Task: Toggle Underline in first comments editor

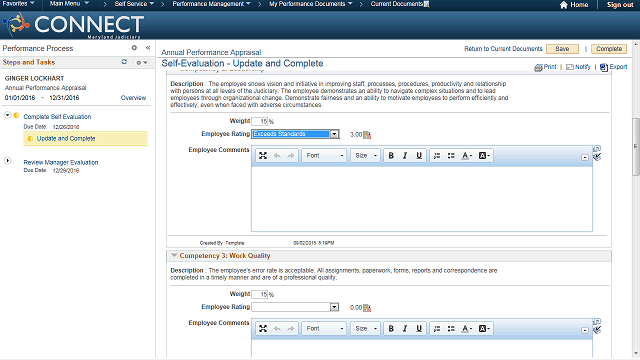Action: 419,156
